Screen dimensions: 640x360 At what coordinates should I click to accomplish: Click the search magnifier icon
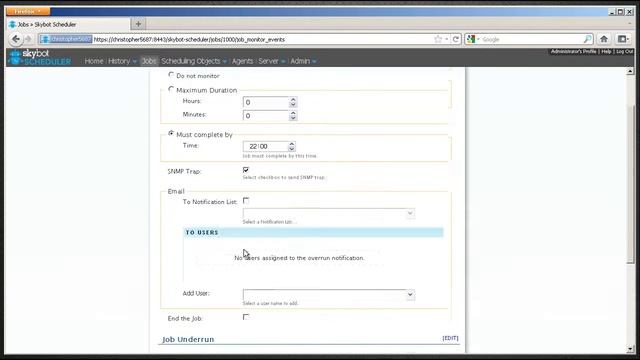[587, 39]
